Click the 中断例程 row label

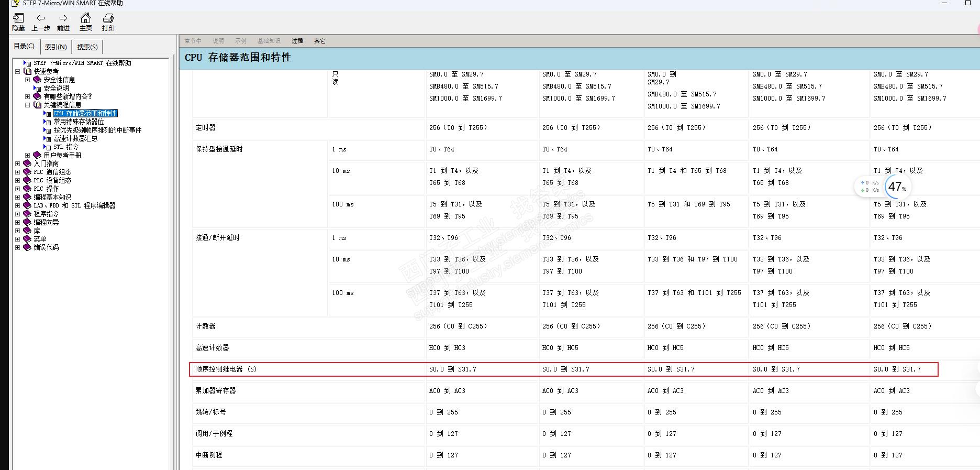click(209, 455)
